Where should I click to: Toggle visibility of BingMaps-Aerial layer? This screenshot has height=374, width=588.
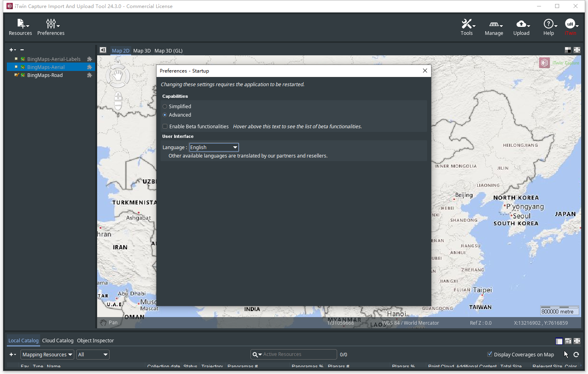16,67
